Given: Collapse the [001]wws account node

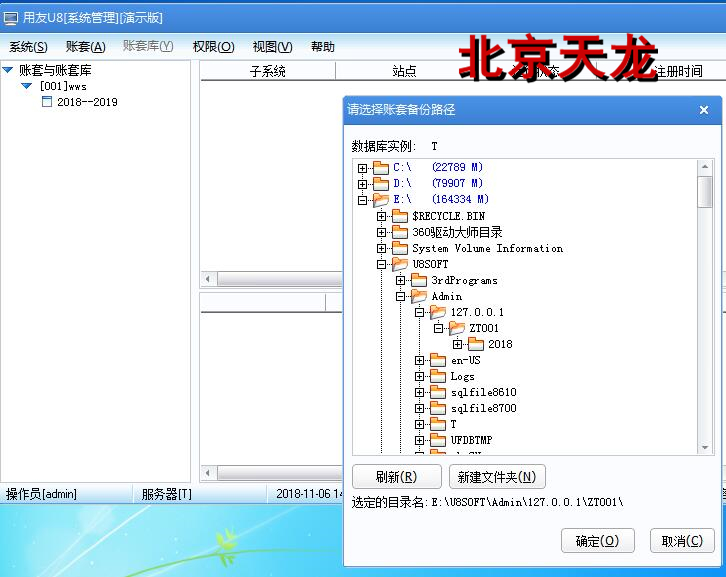Looking at the screenshot, I should [26, 86].
